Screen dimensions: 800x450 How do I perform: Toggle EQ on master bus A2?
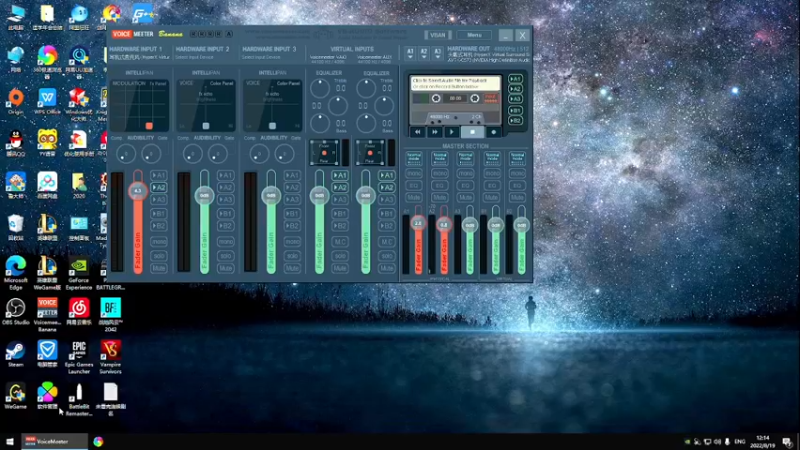(x=439, y=185)
